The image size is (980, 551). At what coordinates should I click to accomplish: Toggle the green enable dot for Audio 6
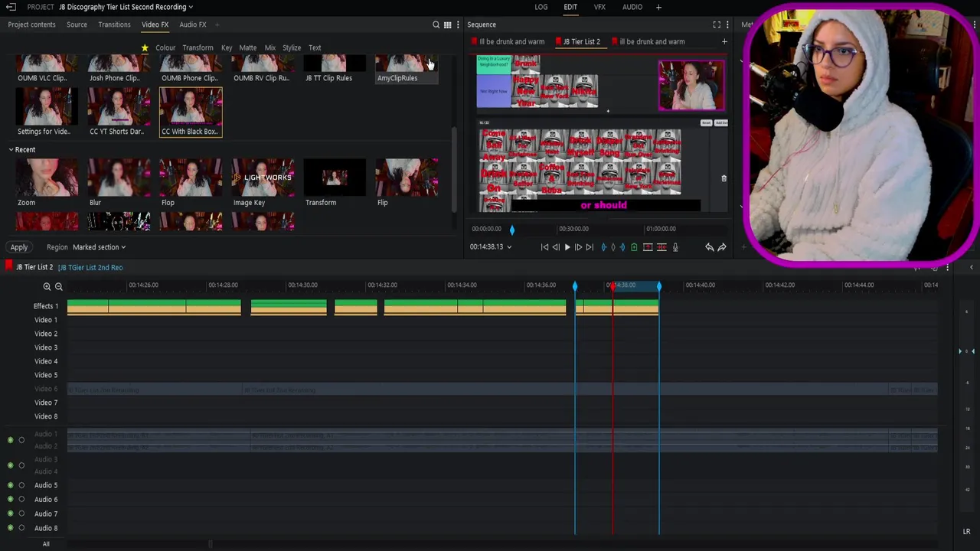click(x=10, y=500)
